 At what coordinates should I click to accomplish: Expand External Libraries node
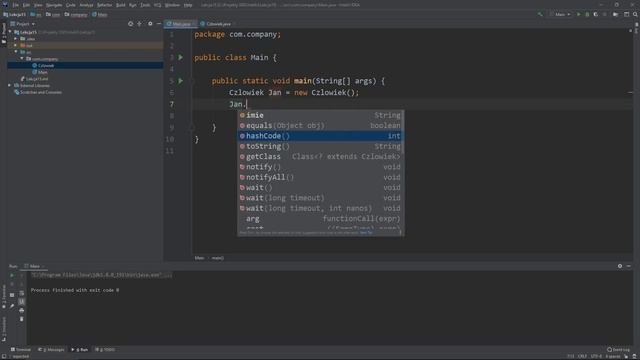[x=9, y=85]
